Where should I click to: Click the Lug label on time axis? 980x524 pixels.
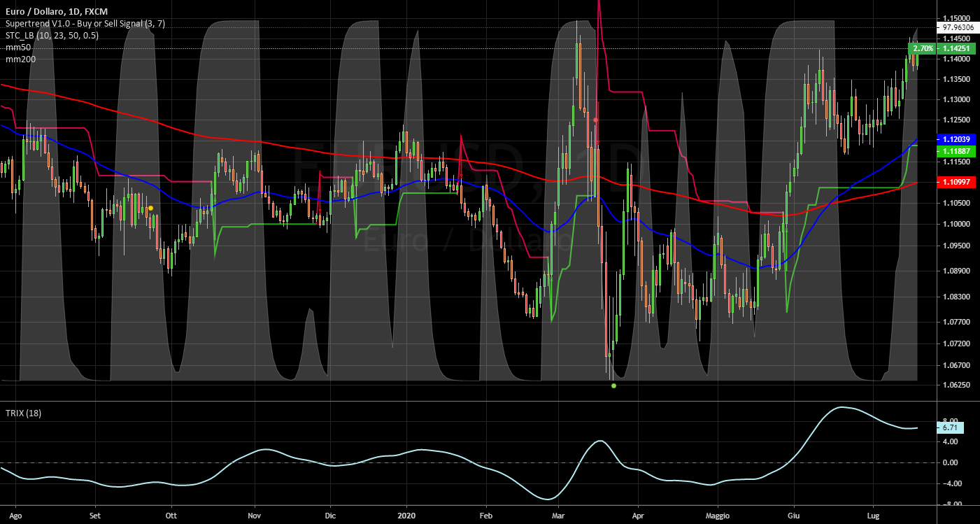874,516
